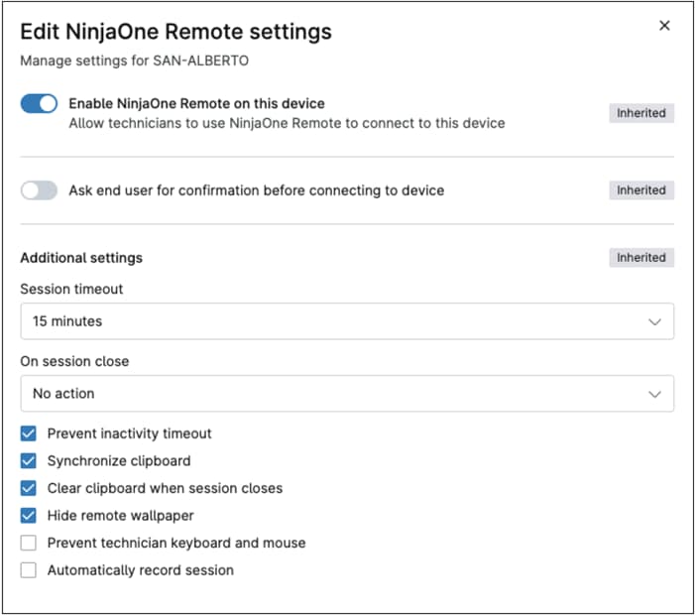Image resolution: width=695 pixels, height=616 pixels.
Task: Click the Edit NinjaOne Remote settings title
Action: click(175, 32)
